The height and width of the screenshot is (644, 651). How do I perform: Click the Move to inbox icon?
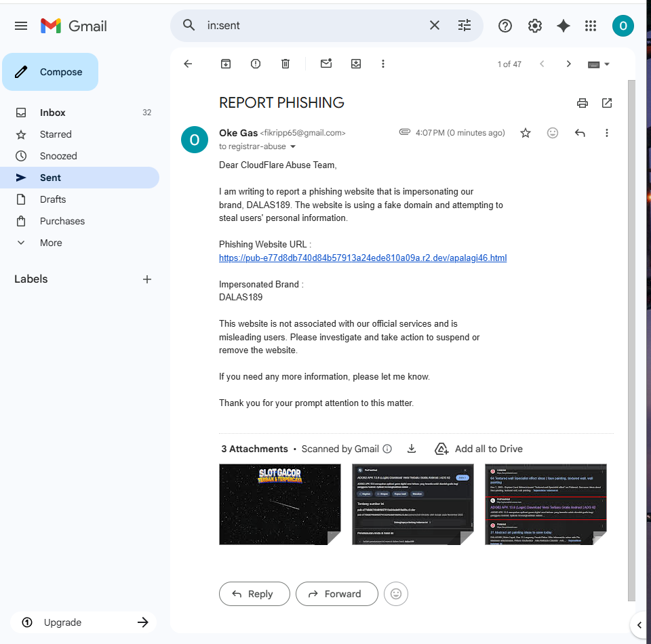pos(356,64)
